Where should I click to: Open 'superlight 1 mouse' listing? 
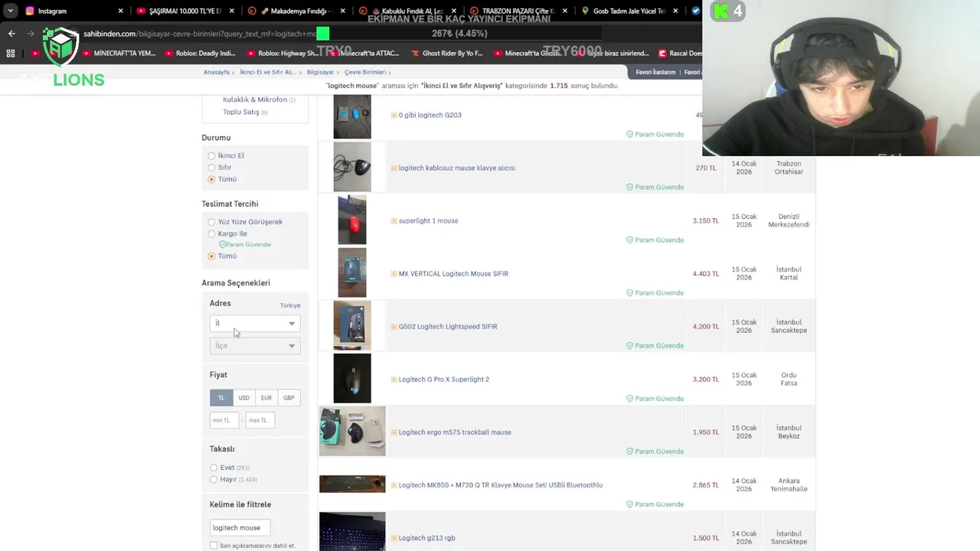(x=428, y=221)
